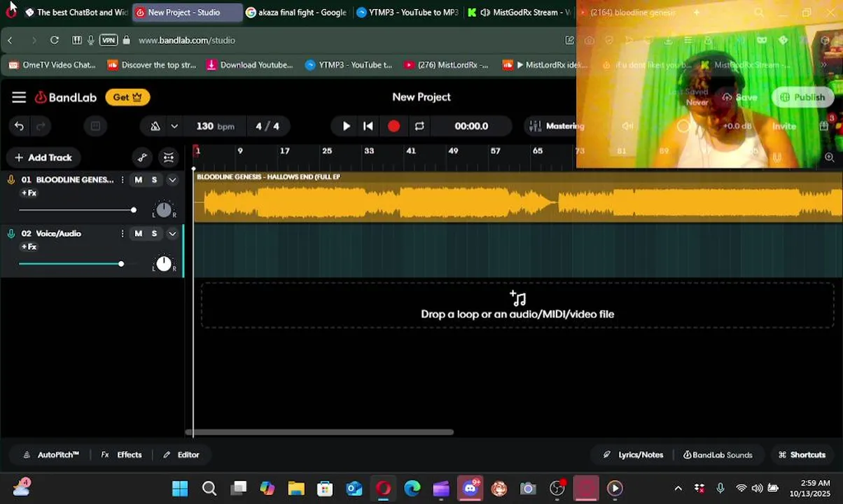Open the metronome options dropdown
Viewport: 843px width, 504px height.
tap(174, 126)
